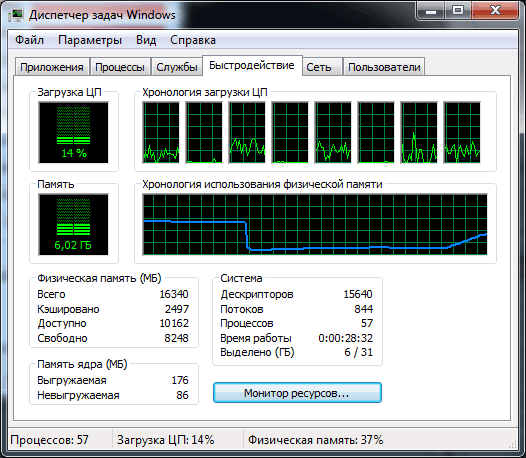Image resolution: width=526 pixels, height=458 pixels.
Task: Click the Кэшировано value 2497
Action: tap(177, 309)
